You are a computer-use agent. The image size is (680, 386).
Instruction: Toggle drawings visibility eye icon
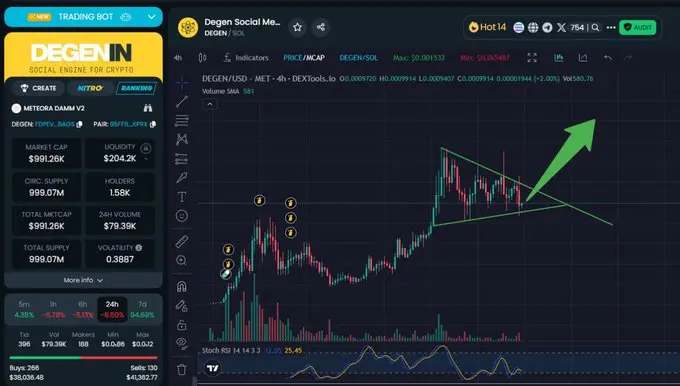(x=182, y=343)
